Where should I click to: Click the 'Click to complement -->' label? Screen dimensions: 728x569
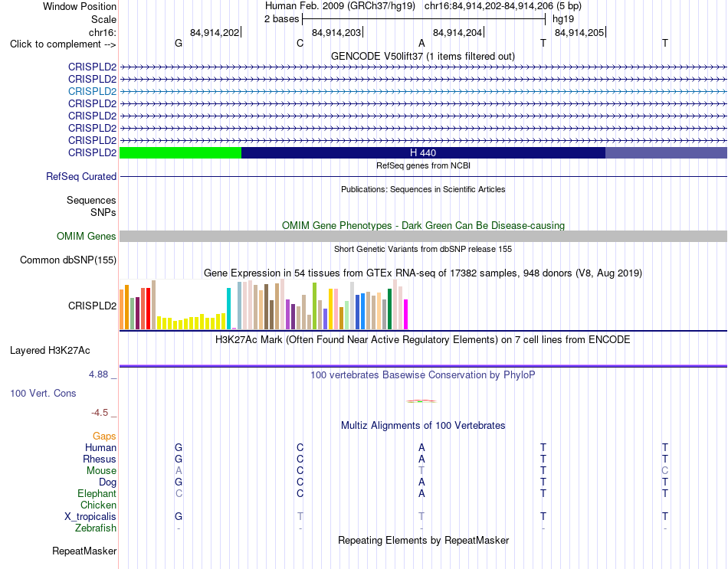(x=63, y=44)
